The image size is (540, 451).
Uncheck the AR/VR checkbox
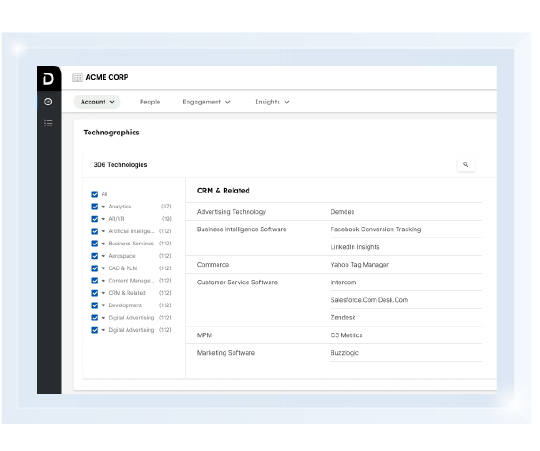(x=95, y=219)
